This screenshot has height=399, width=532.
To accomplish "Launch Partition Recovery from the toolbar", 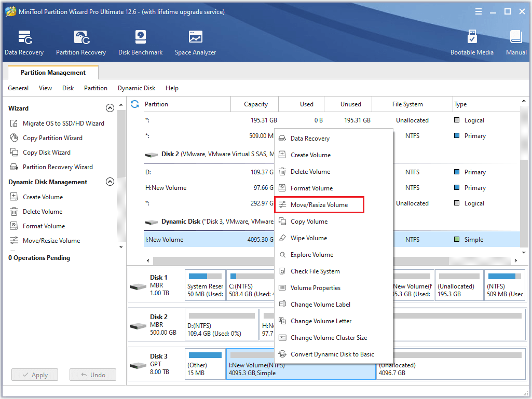I will pyautogui.click(x=81, y=43).
